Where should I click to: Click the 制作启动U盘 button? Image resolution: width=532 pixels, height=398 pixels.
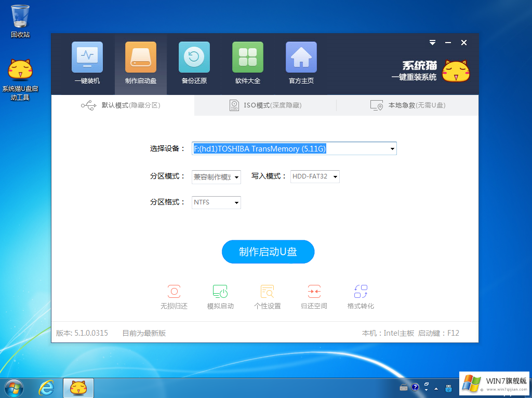point(268,252)
